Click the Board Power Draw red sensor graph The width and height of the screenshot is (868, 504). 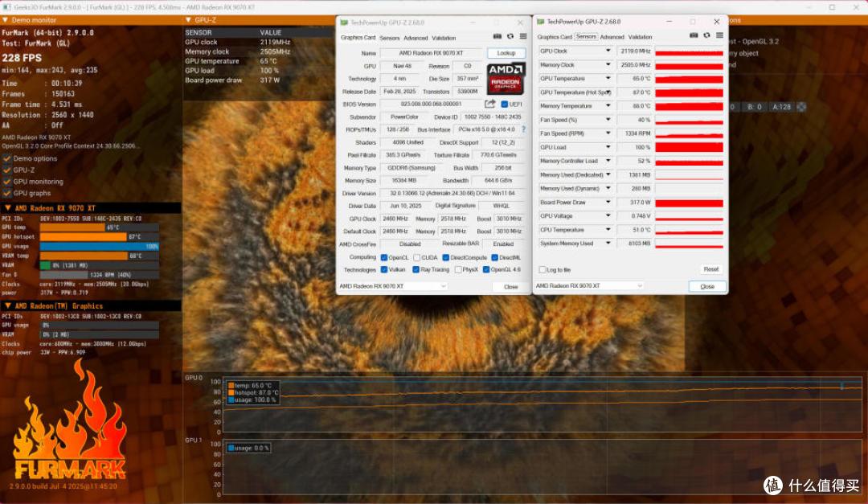click(690, 203)
